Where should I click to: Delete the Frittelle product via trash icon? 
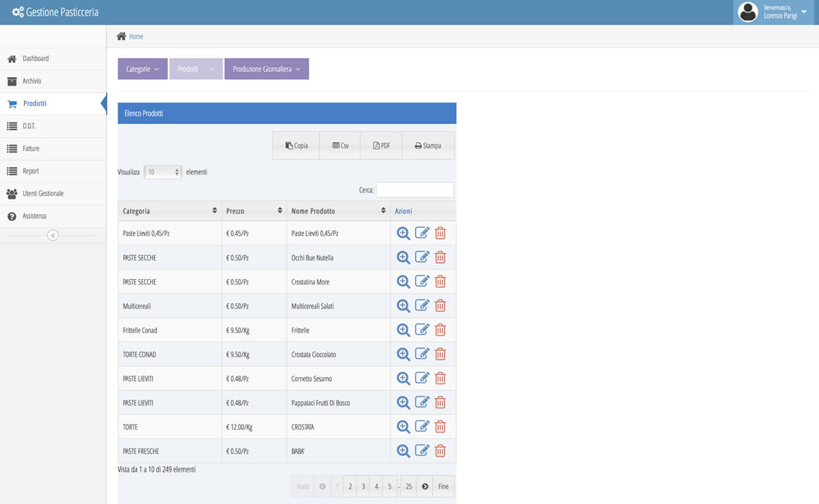tap(440, 330)
